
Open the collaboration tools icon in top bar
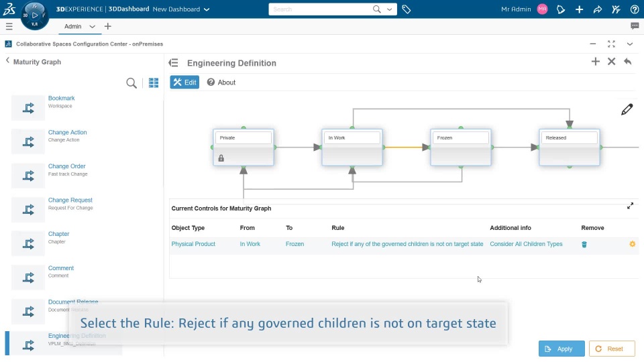coord(616,9)
